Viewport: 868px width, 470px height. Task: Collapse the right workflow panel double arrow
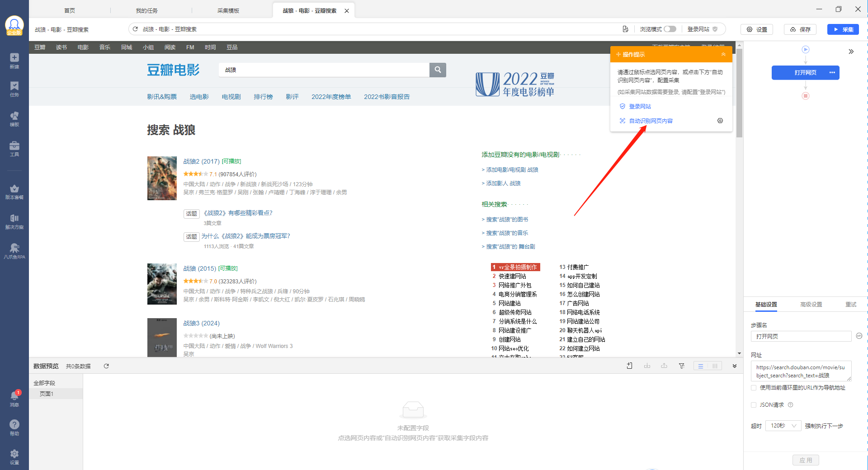[851, 52]
